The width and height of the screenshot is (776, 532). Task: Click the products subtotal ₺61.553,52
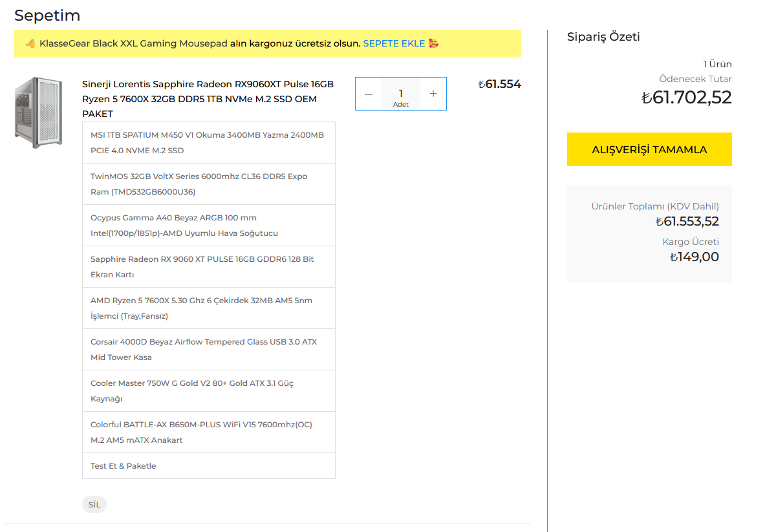click(687, 222)
